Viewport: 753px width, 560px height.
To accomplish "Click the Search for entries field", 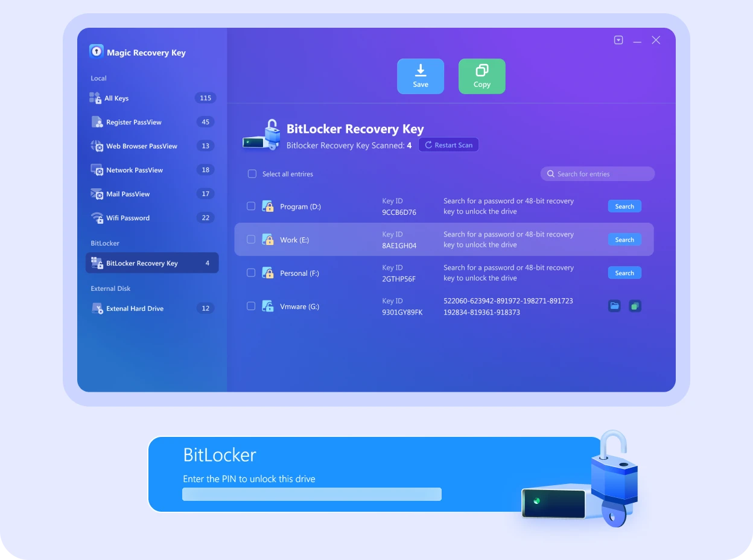I will point(597,174).
